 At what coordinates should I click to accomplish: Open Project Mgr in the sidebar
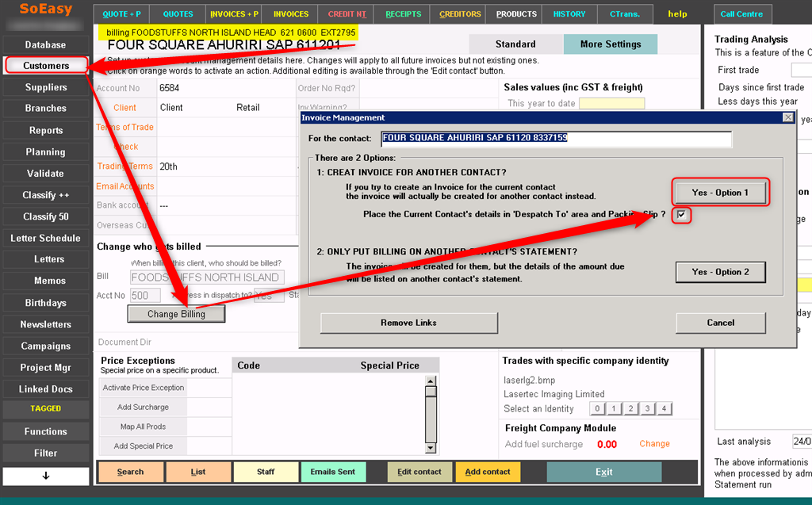pyautogui.click(x=45, y=367)
